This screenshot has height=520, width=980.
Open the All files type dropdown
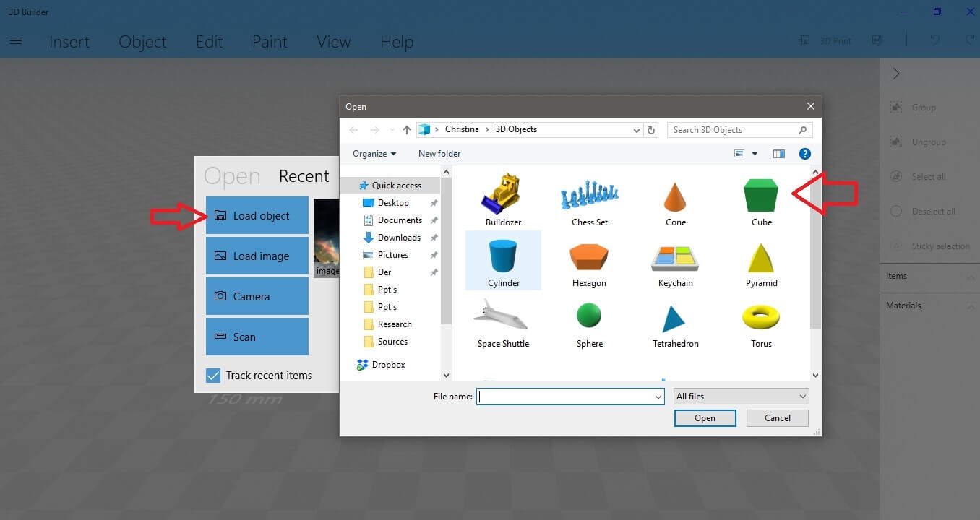[x=741, y=396]
